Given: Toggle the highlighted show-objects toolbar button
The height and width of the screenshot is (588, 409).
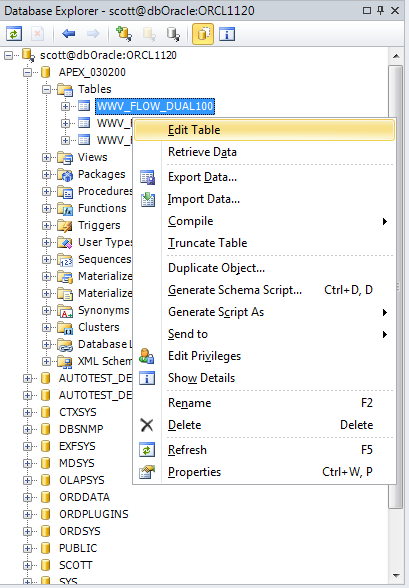Looking at the screenshot, I should (x=203, y=34).
